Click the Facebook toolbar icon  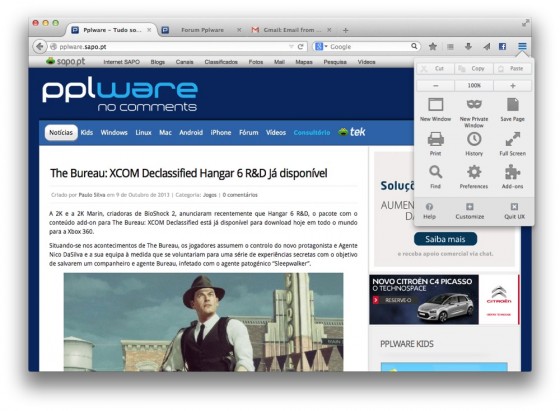coord(502,46)
